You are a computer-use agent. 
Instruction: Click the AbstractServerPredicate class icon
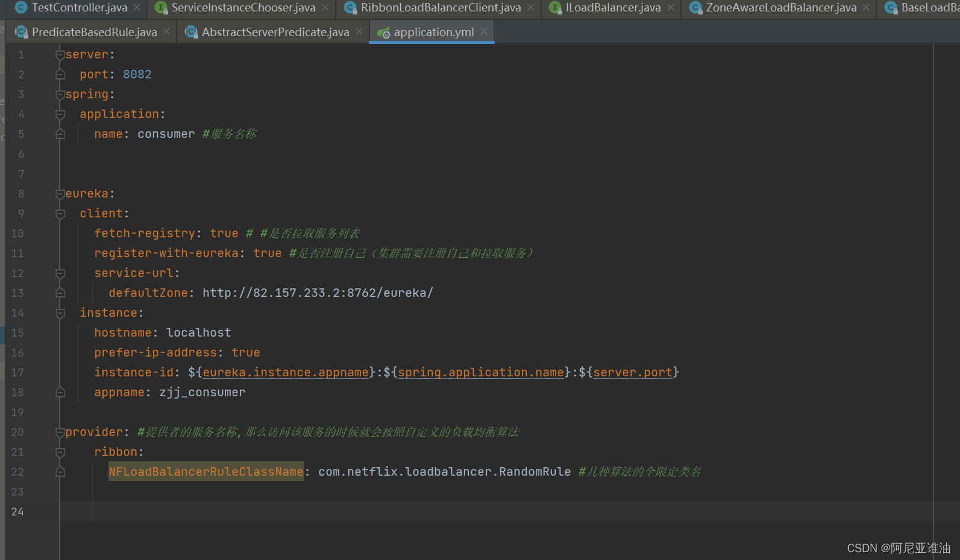pyautogui.click(x=192, y=32)
